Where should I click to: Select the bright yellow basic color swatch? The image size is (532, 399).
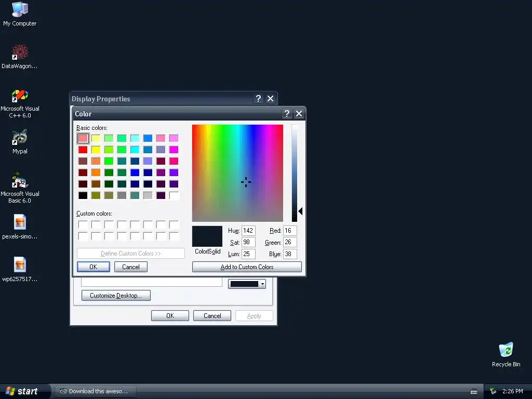coord(96,150)
